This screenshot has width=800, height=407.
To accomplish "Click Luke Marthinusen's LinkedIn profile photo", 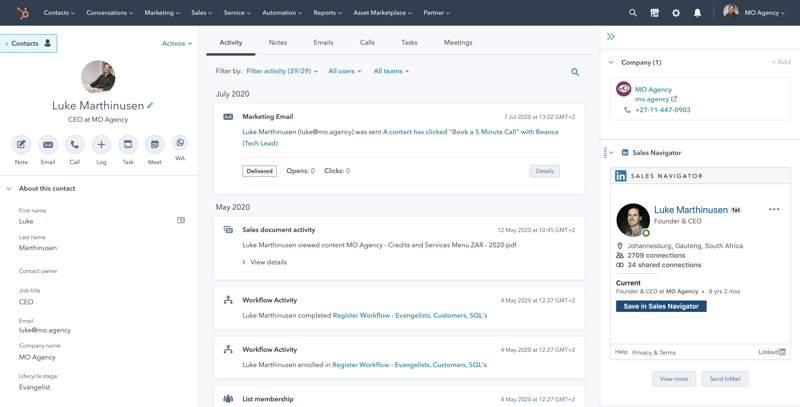I will 633,220.
